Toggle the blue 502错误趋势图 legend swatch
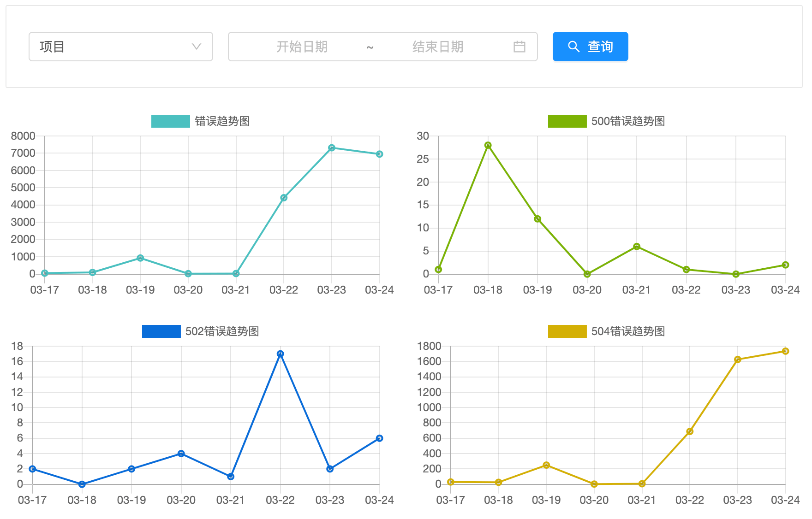812x519 pixels. (x=161, y=331)
